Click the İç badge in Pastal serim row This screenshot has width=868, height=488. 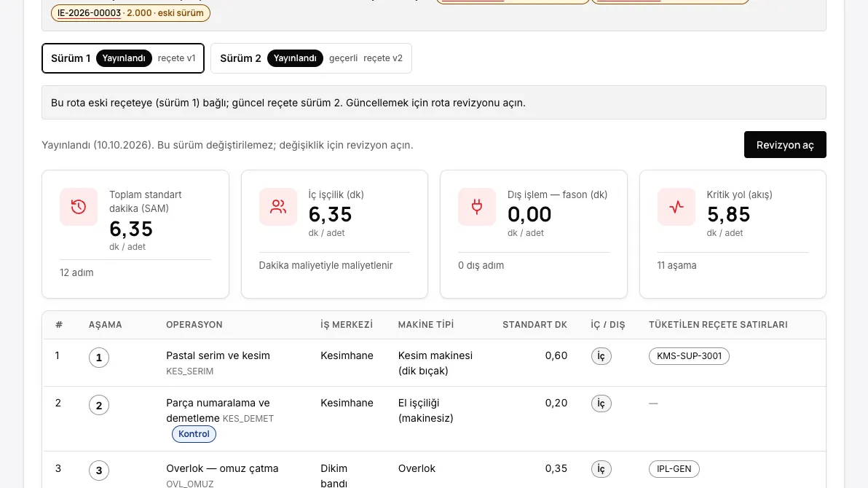point(601,355)
